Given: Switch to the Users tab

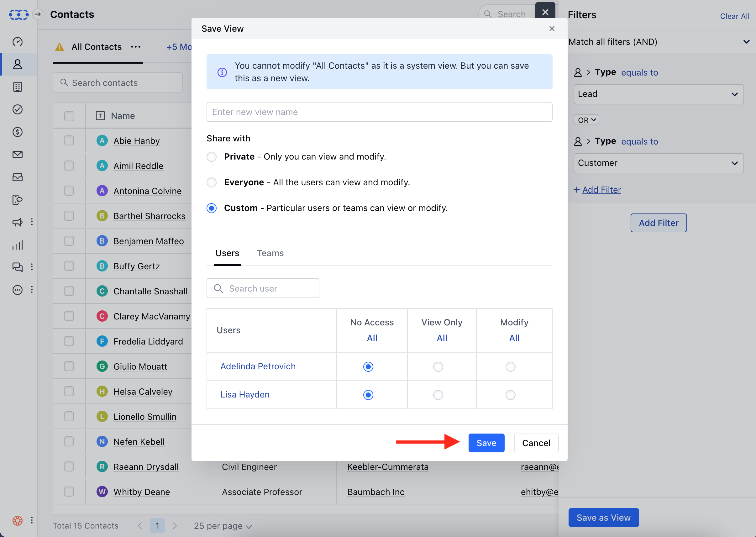Looking at the screenshot, I should [227, 253].
